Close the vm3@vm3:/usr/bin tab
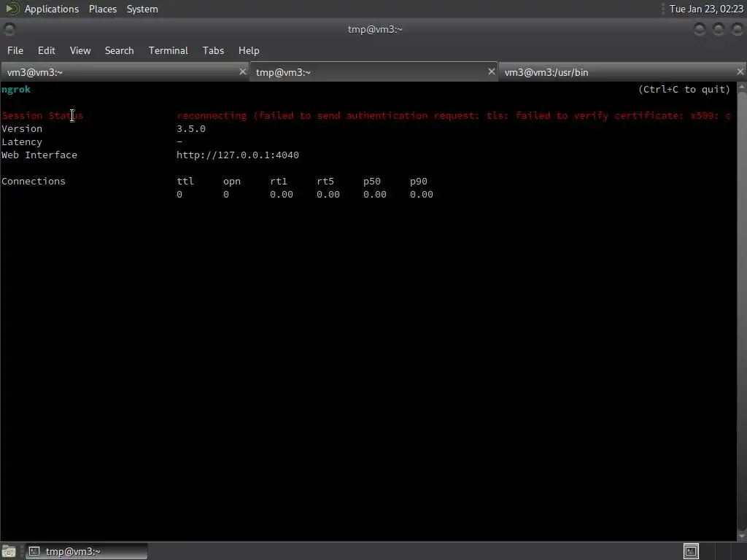747x560 pixels. coord(740,72)
